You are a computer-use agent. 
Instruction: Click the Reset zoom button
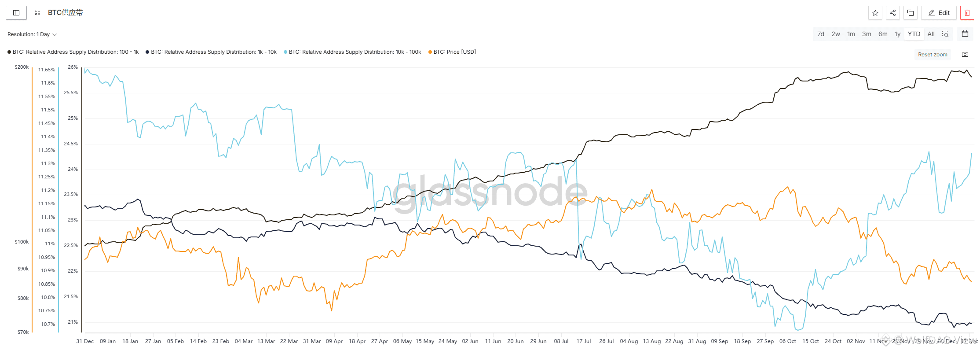click(x=932, y=55)
